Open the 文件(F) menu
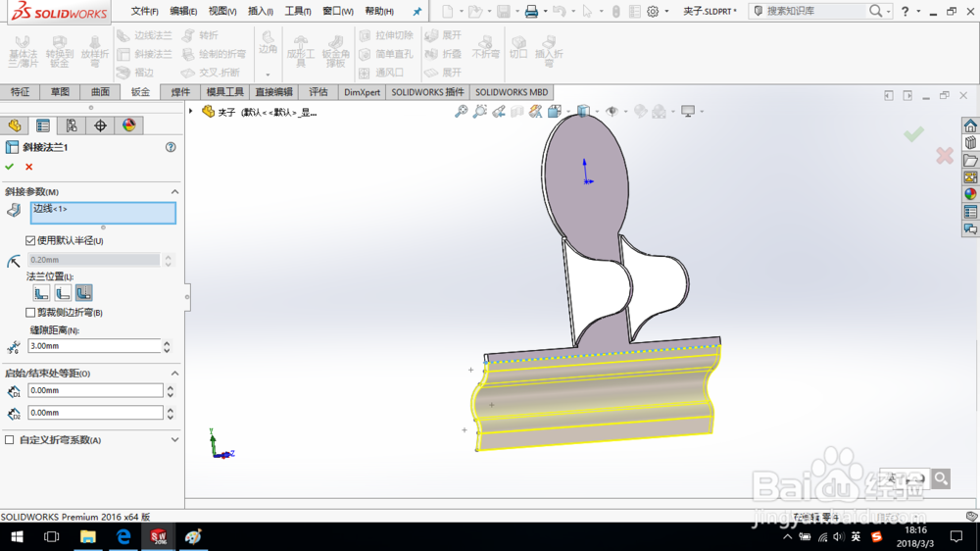Image resolution: width=980 pixels, height=551 pixels. [144, 11]
